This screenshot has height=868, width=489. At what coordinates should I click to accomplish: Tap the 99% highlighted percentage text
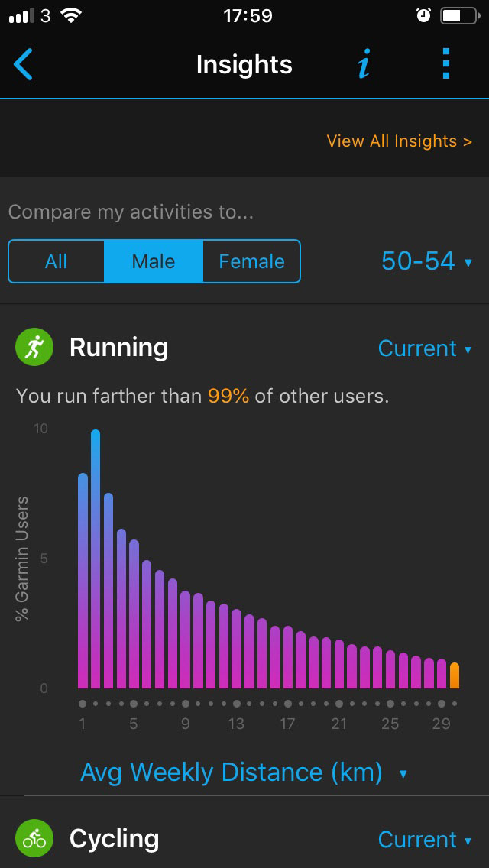(228, 397)
